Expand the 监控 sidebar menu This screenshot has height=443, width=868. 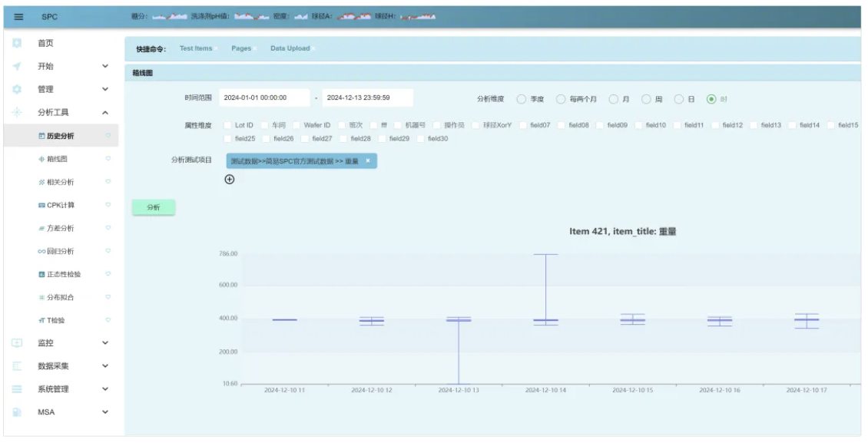pyautogui.click(x=105, y=343)
